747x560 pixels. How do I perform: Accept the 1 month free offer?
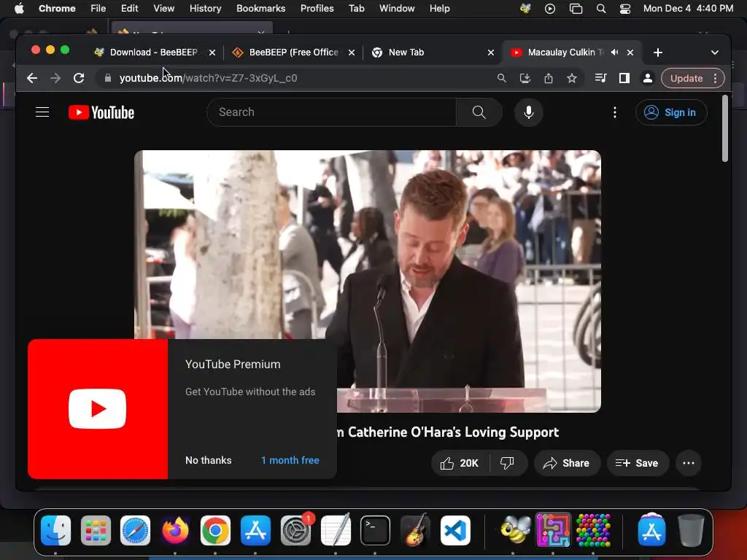tap(290, 461)
